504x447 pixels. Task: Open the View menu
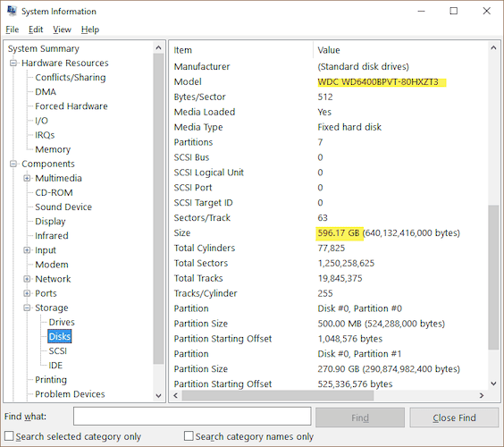(x=62, y=30)
